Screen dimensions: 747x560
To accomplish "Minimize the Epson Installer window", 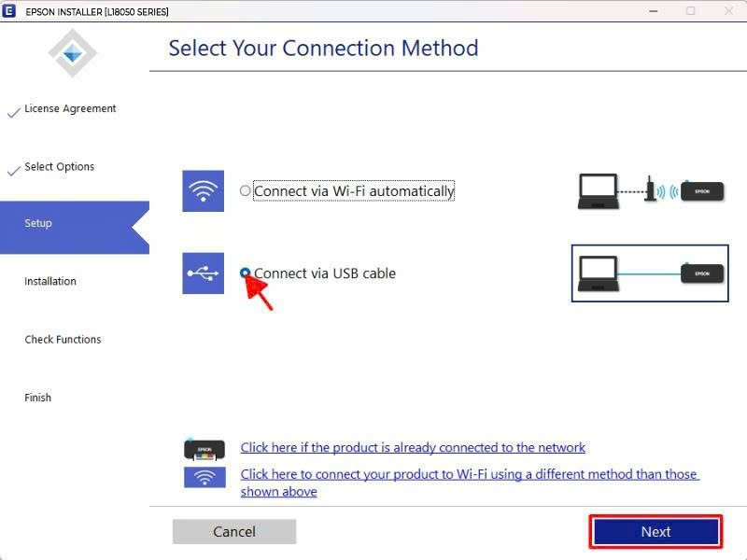I will click(x=654, y=11).
